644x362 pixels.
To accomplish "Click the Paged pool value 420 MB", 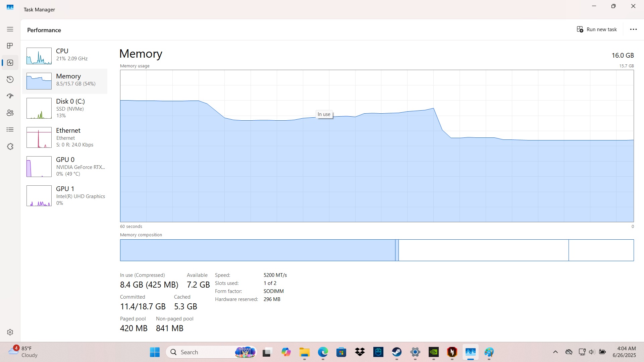I will (134, 328).
